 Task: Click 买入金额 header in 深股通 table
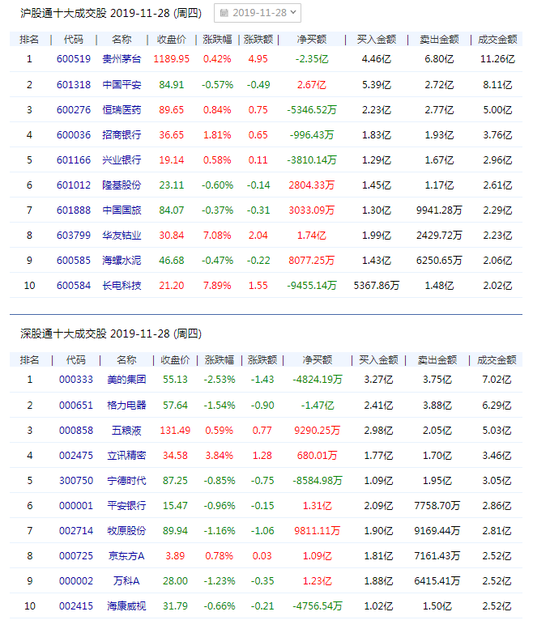pos(378,360)
